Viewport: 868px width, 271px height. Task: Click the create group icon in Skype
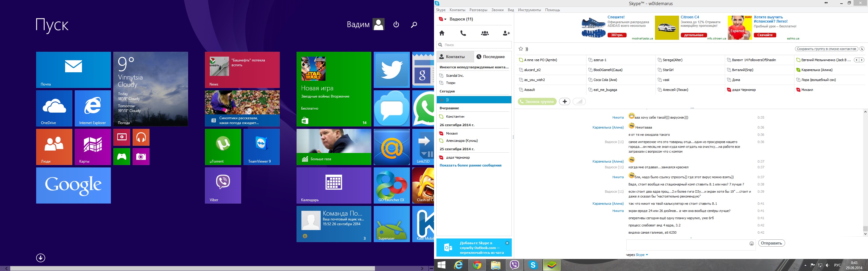[485, 33]
